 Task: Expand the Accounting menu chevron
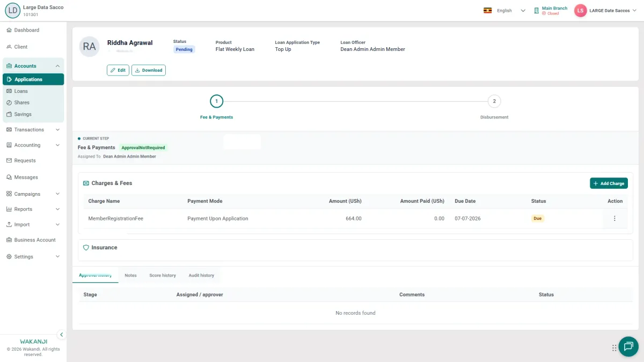coord(57,145)
